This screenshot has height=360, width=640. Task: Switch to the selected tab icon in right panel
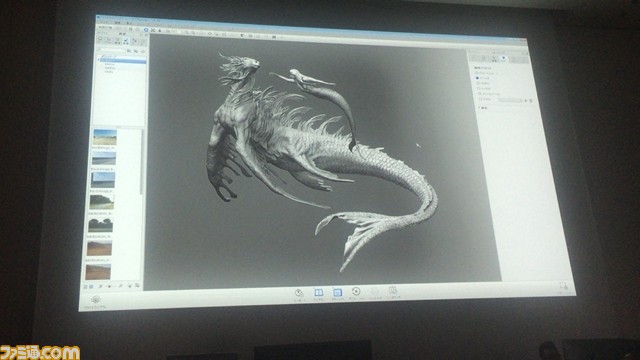[504, 58]
